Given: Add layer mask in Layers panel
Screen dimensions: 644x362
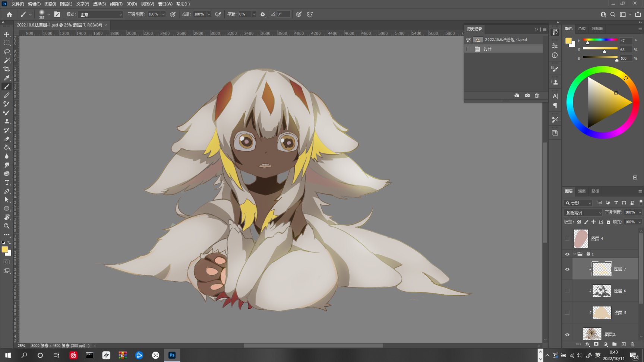Looking at the screenshot, I should 596,344.
